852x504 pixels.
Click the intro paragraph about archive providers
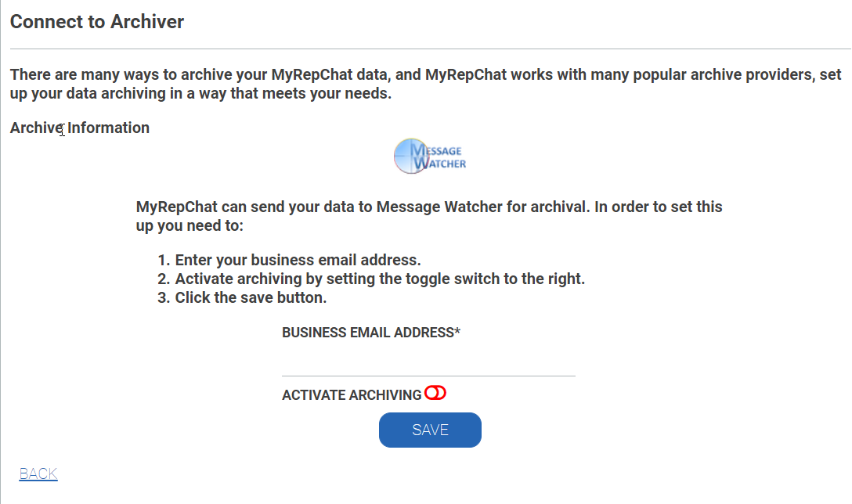tap(425, 84)
